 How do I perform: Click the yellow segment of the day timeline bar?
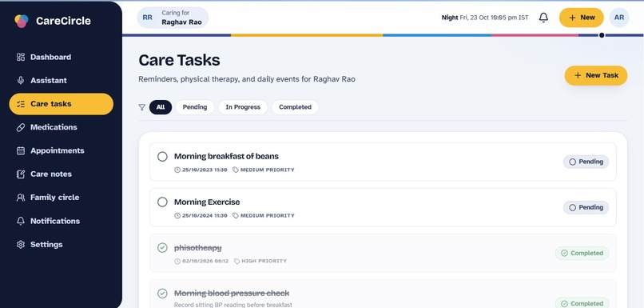click(307, 35)
